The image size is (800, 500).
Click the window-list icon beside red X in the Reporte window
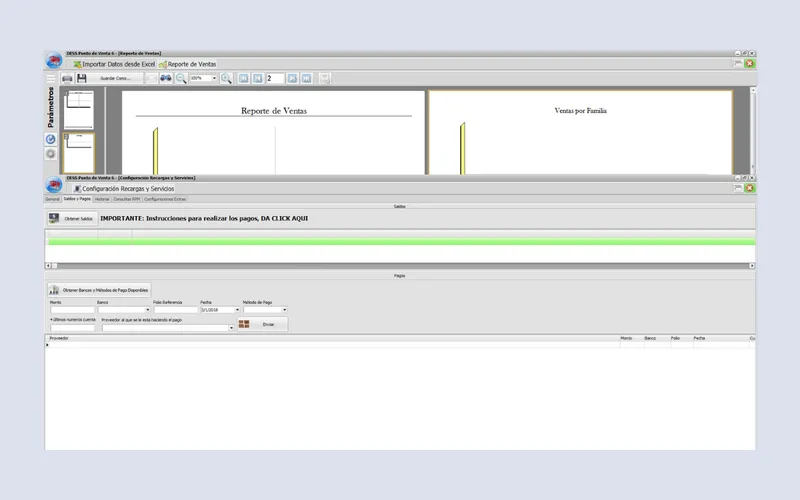(738, 63)
